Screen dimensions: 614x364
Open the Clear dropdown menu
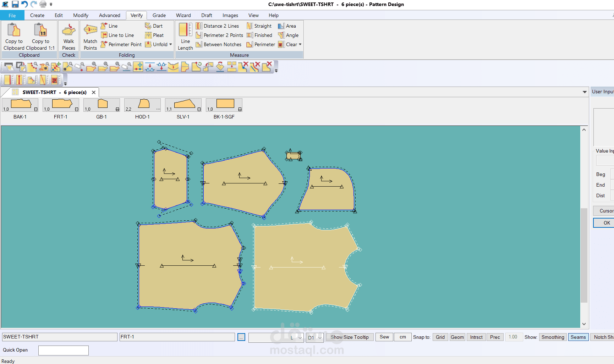click(300, 44)
